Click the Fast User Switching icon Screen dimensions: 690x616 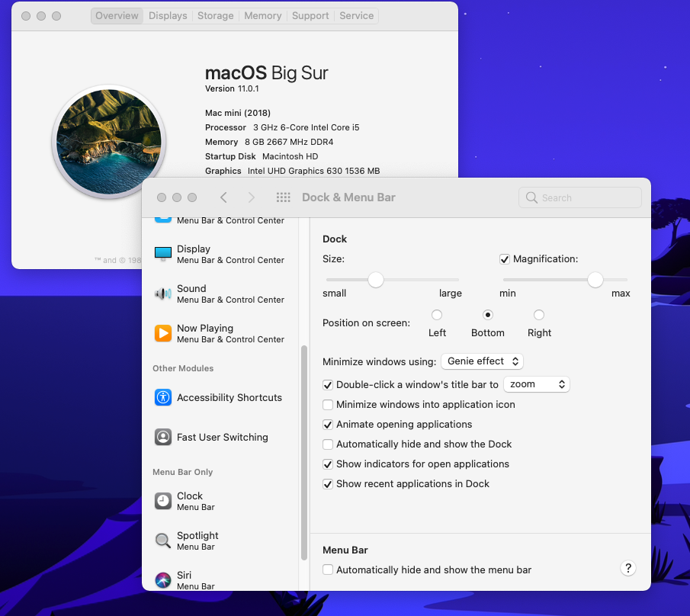pyautogui.click(x=163, y=437)
